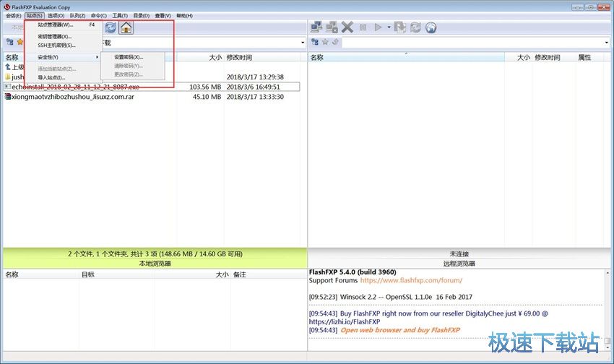Open the lizhi.io/FlashFXP link
The width and height of the screenshot is (614, 364).
(344, 321)
